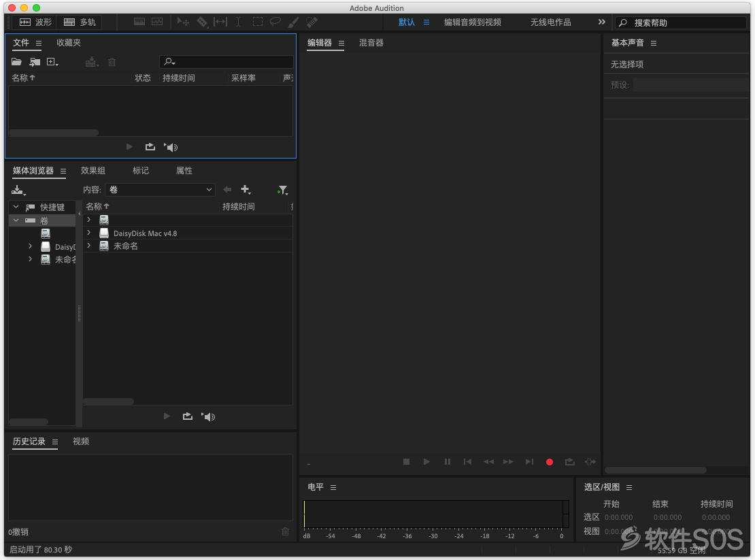Click the back arrow in Media Browser

pyautogui.click(x=227, y=190)
